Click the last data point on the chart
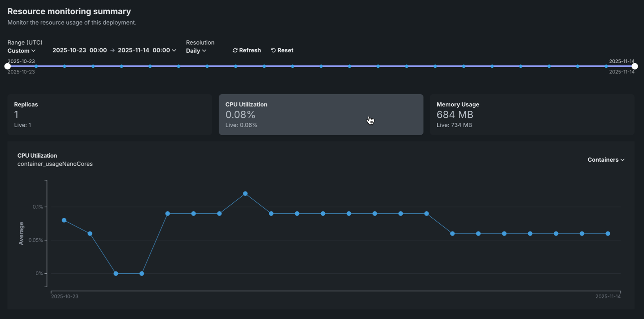 coord(608,234)
